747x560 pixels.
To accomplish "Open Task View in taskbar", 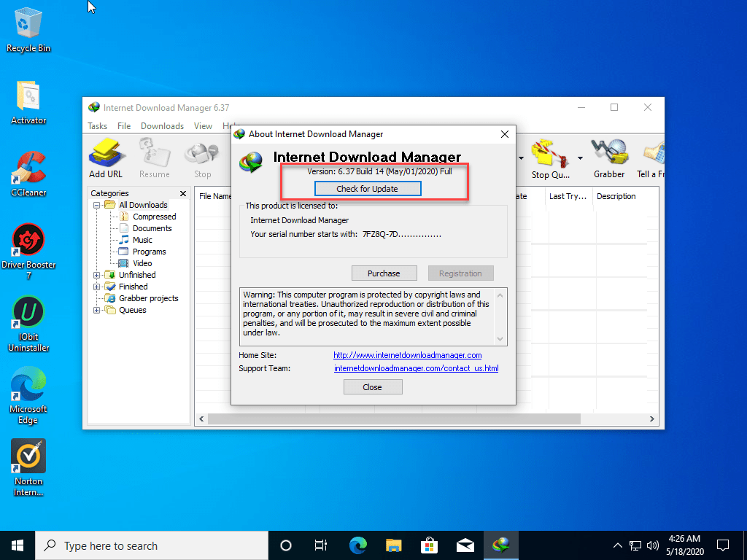I will pyautogui.click(x=321, y=545).
